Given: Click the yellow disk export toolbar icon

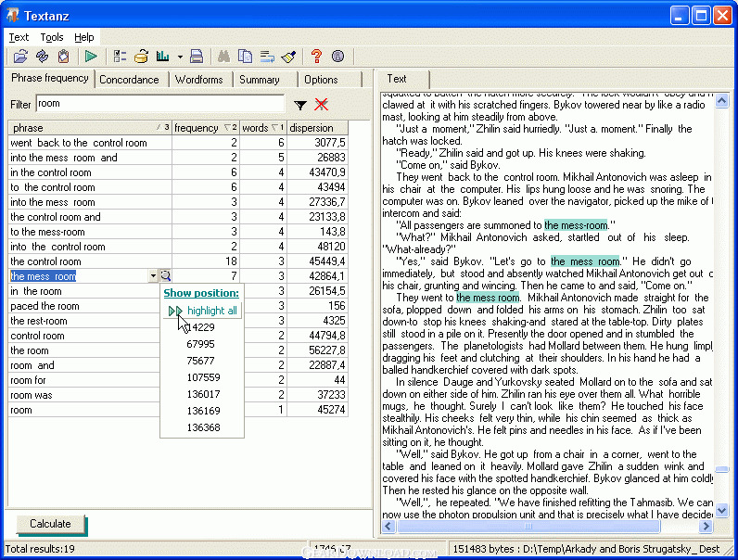Looking at the screenshot, I should point(141,57).
